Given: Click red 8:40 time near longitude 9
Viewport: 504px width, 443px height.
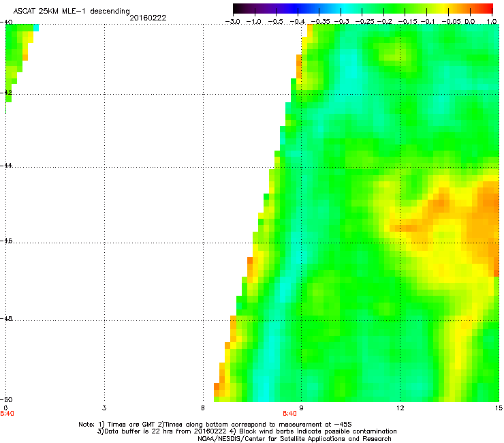Looking at the screenshot, I should coord(289,414).
